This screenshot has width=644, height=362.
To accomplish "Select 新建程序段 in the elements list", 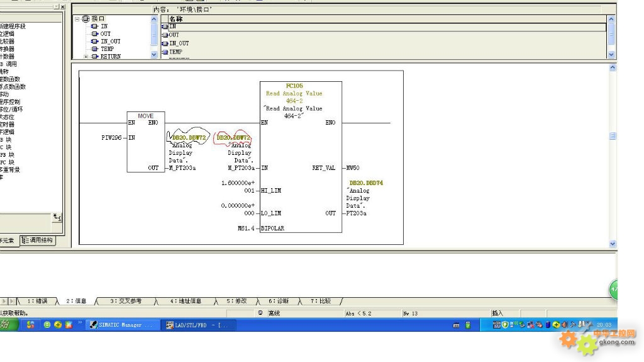I will pos(13,26).
